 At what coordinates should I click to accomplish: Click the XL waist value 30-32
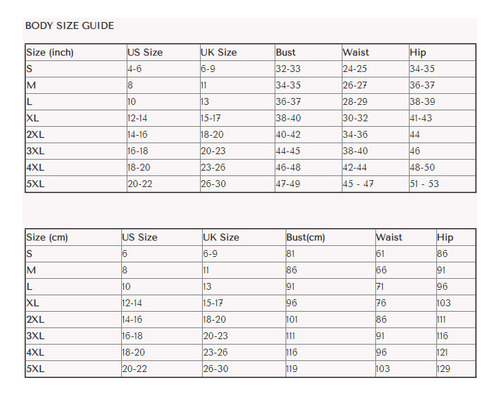355,118
